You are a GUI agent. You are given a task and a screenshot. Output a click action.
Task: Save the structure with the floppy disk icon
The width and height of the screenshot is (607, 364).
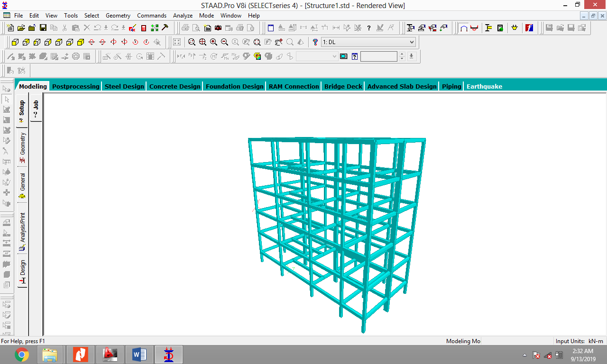(43, 28)
